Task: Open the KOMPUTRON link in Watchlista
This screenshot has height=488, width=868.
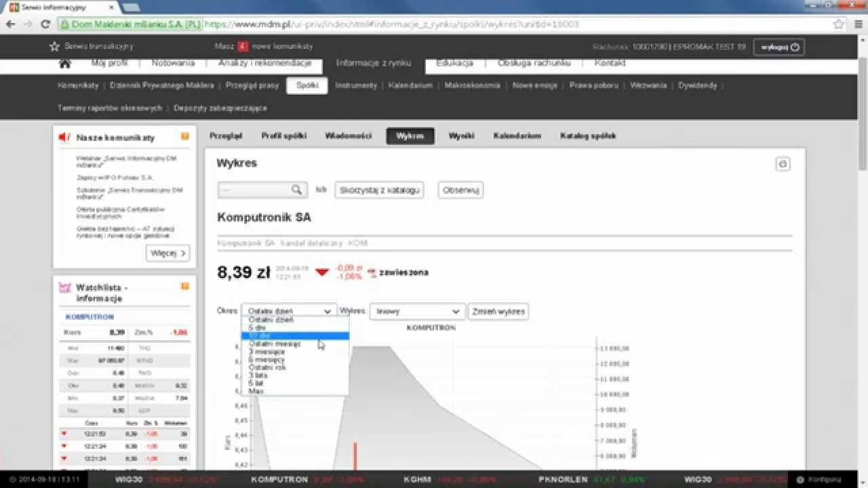Action: (90, 317)
